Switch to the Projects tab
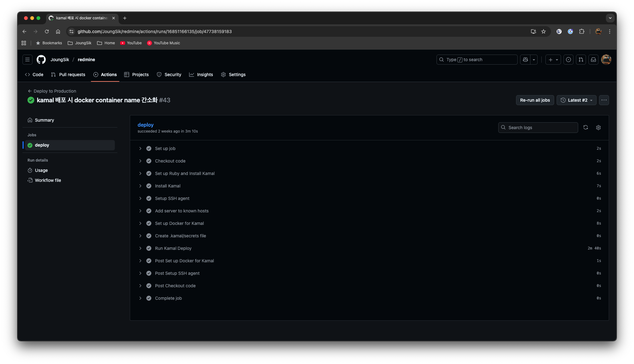 point(136,75)
